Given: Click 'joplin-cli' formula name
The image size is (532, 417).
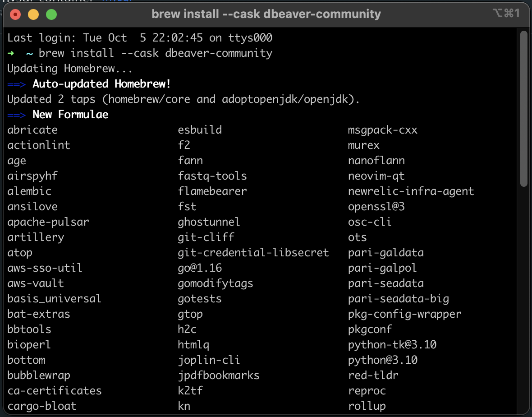Looking at the screenshot, I should (x=209, y=360).
